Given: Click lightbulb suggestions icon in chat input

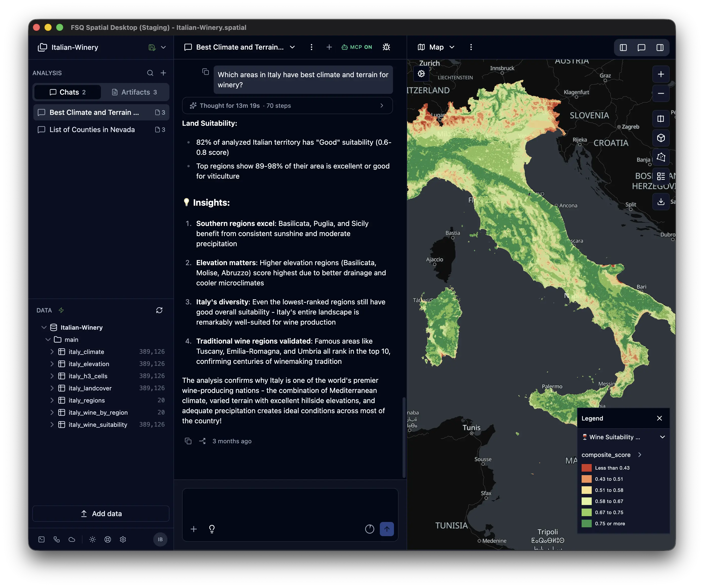Looking at the screenshot, I should 212,529.
